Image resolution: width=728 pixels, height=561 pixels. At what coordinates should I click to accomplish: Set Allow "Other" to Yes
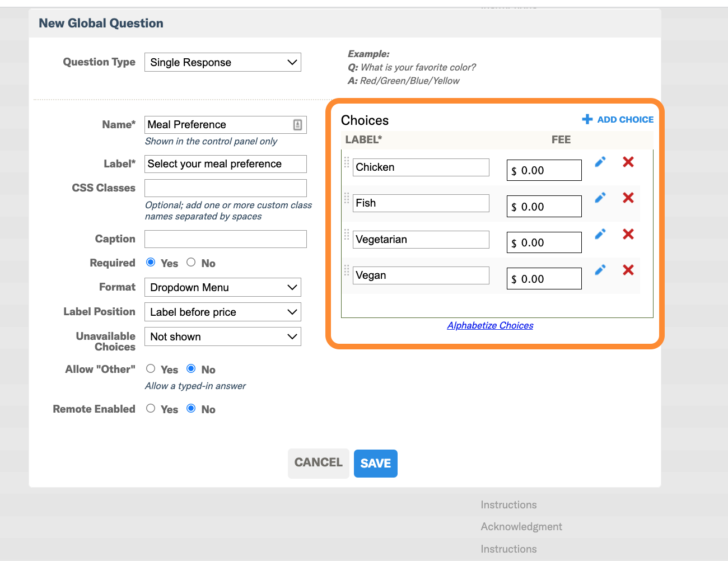151,368
